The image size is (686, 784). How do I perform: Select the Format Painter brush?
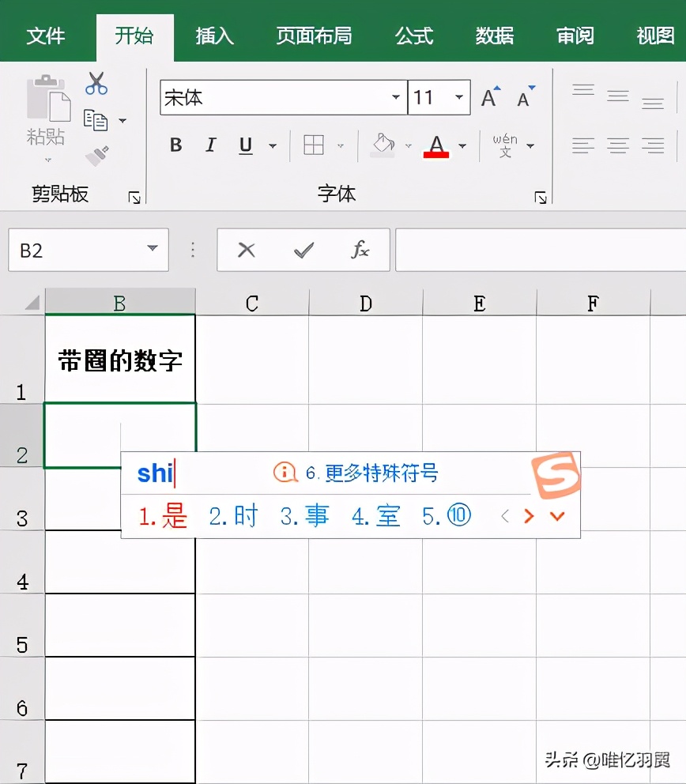tap(96, 156)
